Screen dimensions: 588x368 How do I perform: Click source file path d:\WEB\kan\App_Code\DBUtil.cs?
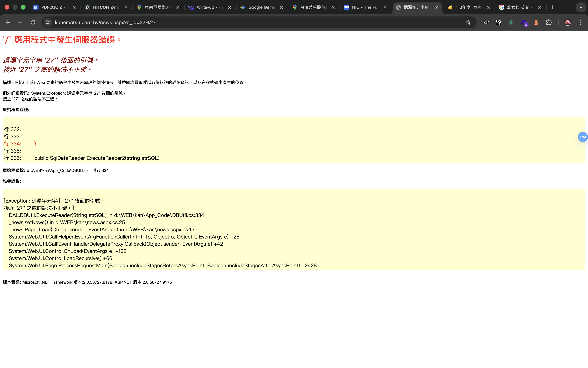[x=58, y=171]
